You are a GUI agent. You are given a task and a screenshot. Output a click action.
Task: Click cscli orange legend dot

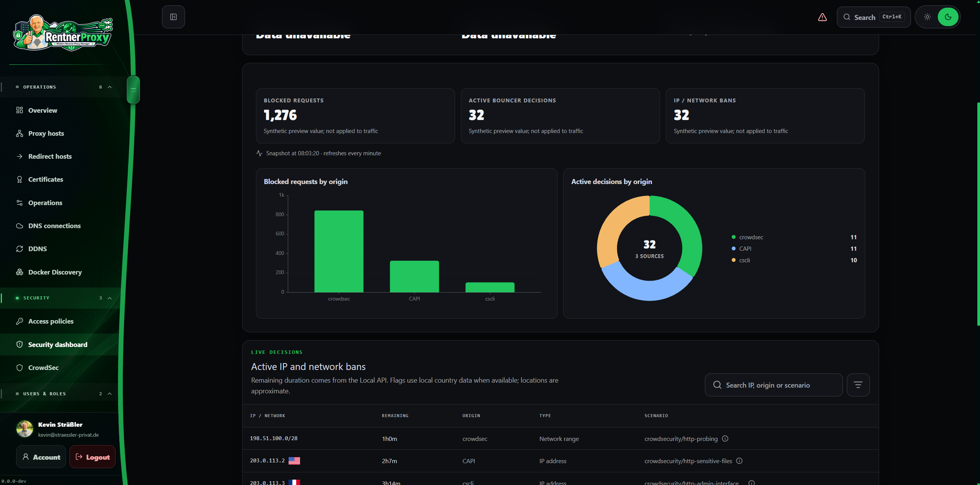[x=734, y=260]
